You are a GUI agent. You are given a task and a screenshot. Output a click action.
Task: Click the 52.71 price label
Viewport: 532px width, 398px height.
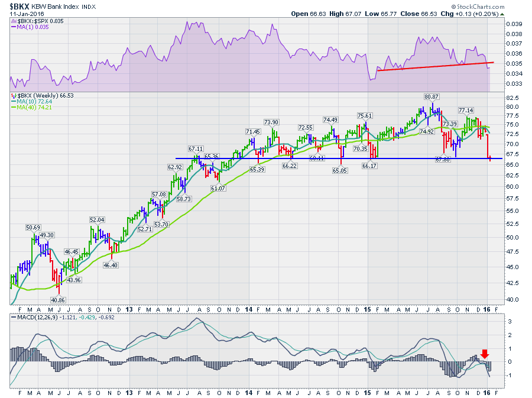pos(145,229)
